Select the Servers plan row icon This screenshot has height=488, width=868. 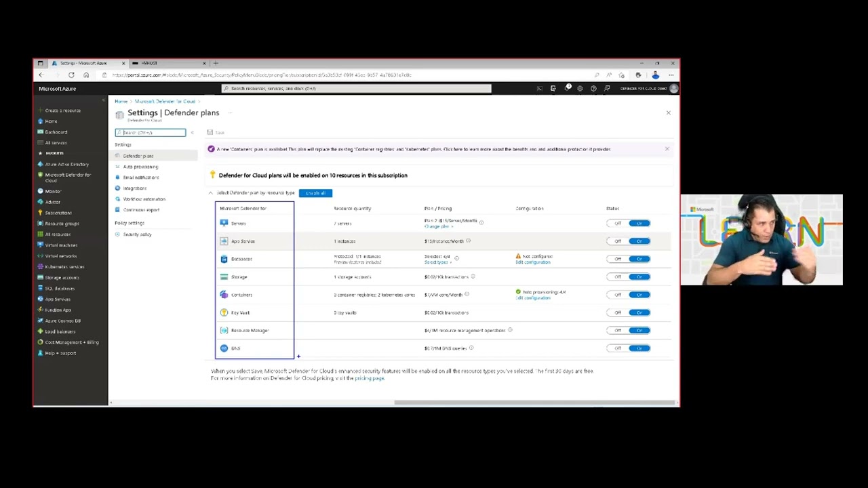224,223
